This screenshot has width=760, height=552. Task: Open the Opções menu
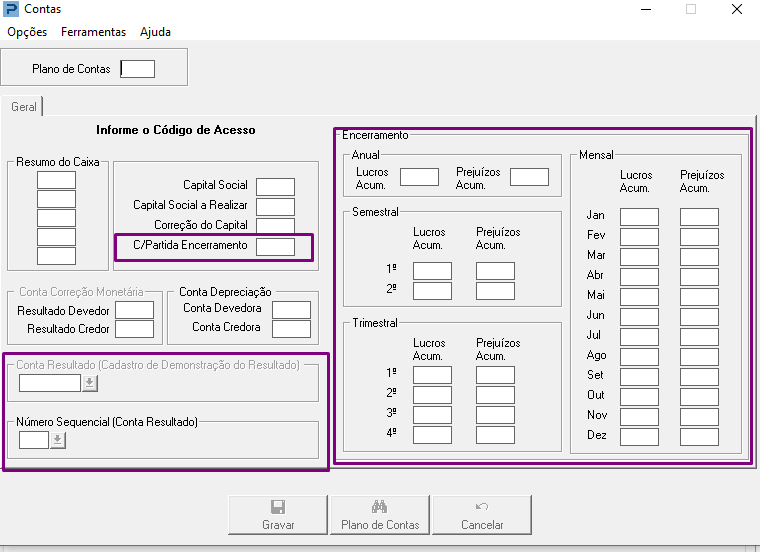27,32
